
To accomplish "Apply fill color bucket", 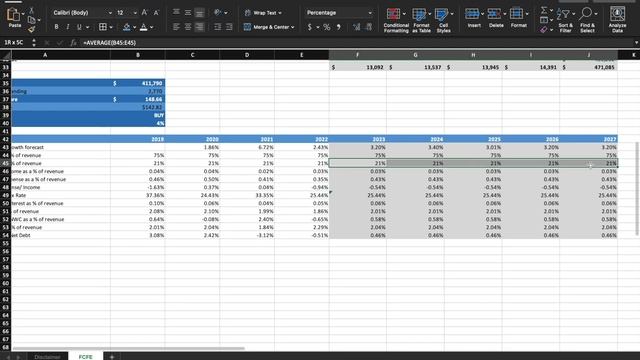I will point(127,27).
